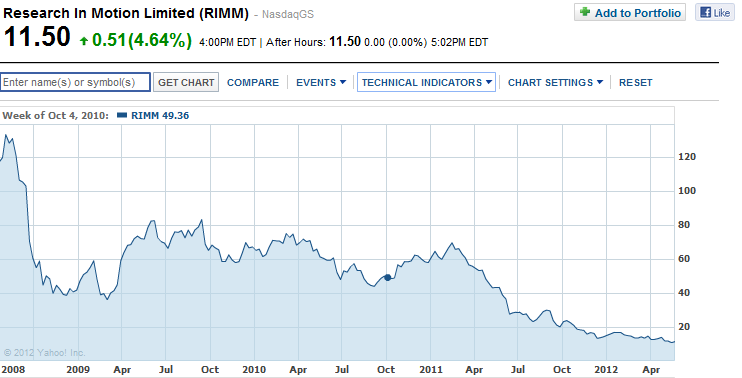This screenshot has height=378, width=742.
Task: Click the Add to Portfolio button
Action: (630, 12)
